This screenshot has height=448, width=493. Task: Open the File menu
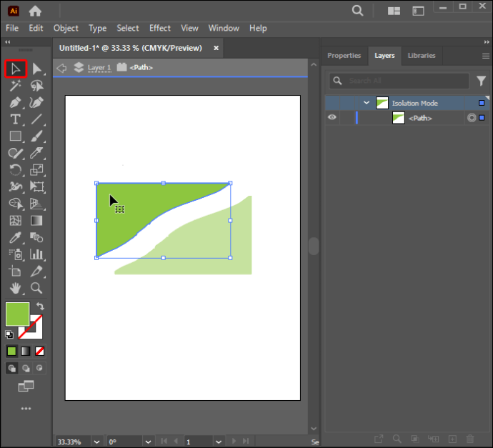pyautogui.click(x=12, y=28)
